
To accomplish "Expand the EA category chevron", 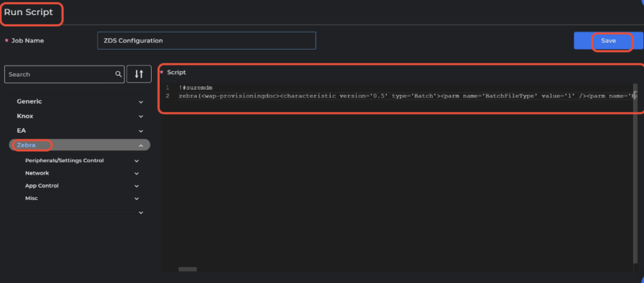I will click(x=141, y=131).
